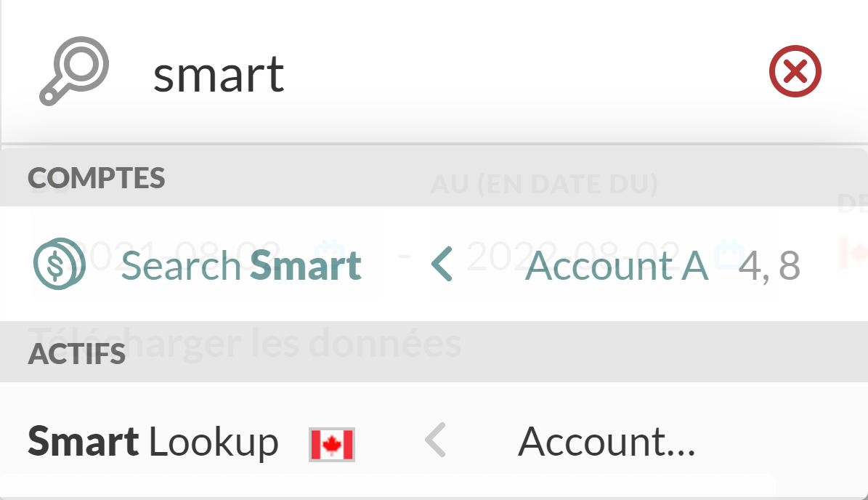The height and width of the screenshot is (500, 868).
Task: Click the dimmed "Télécharger les données" link
Action: click(x=244, y=342)
